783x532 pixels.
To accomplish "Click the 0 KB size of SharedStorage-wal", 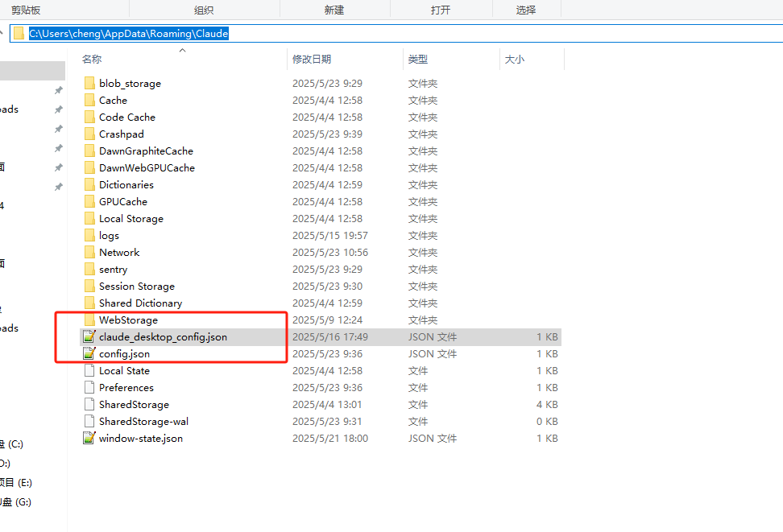I will [x=547, y=421].
